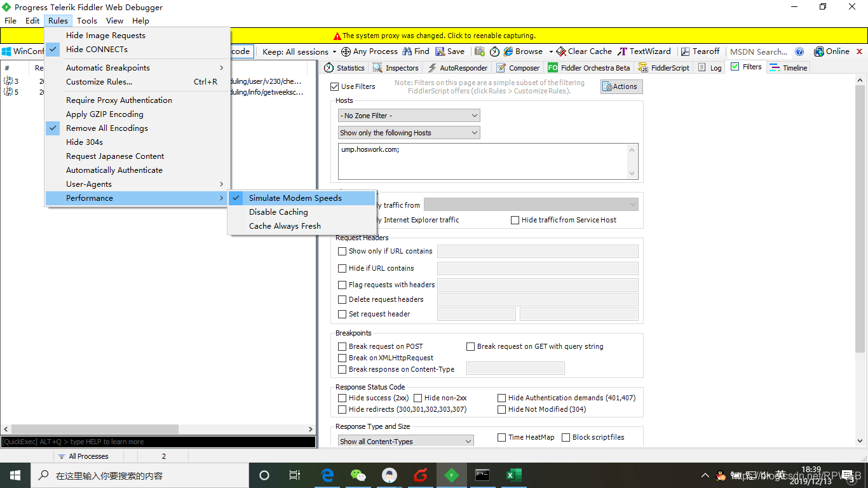Open the Inspectors tab
Screen dimensions: 868x488
pos(396,67)
